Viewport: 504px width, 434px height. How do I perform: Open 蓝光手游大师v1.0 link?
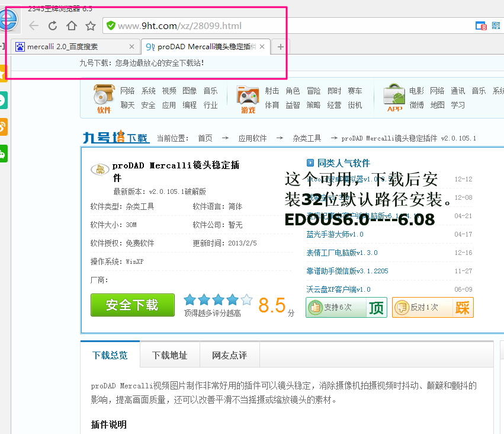pyautogui.click(x=335, y=235)
